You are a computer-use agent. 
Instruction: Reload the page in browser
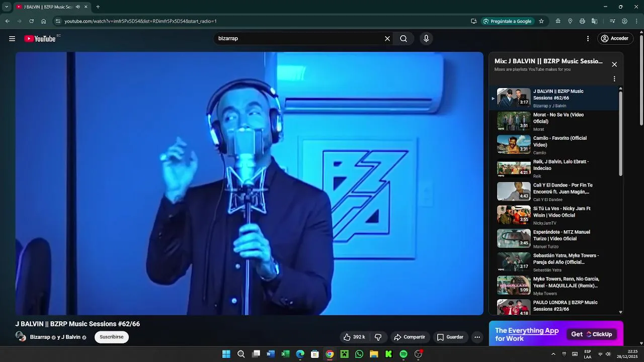[31, 21]
